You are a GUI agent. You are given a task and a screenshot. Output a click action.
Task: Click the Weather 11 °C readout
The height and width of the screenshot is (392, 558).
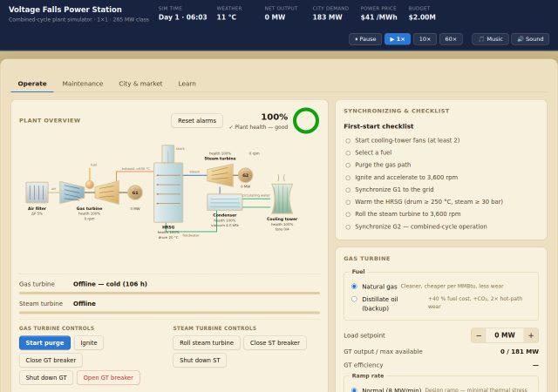[x=229, y=14]
